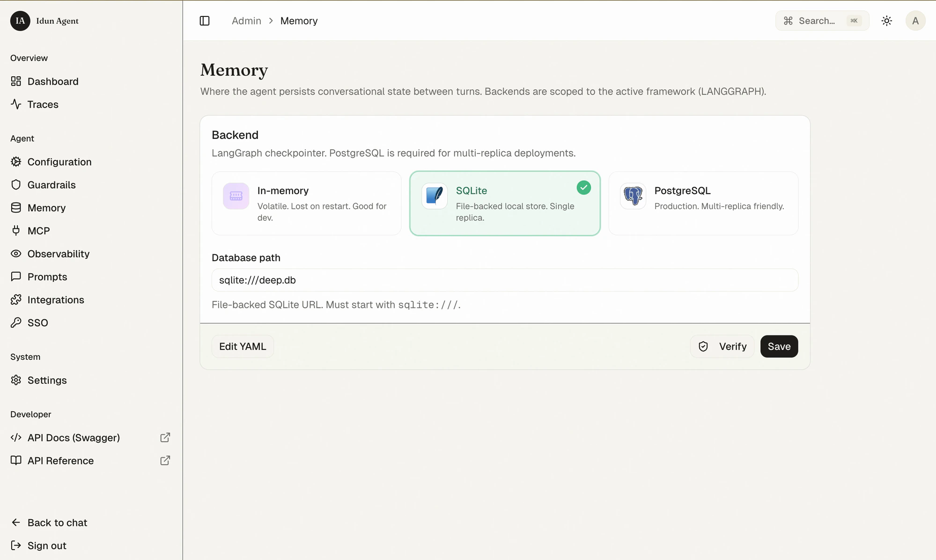
Task: Click the PostgreSQL elephant logo
Action: (633, 196)
